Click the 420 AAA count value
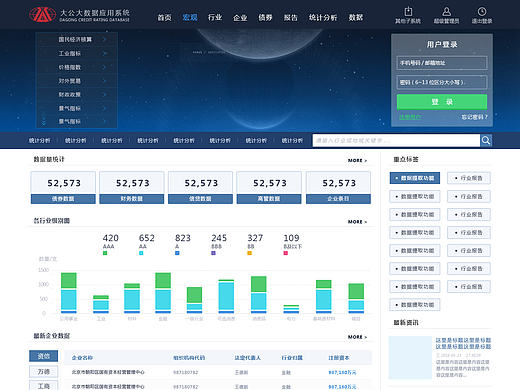The height and width of the screenshot is (390, 520). 110,238
